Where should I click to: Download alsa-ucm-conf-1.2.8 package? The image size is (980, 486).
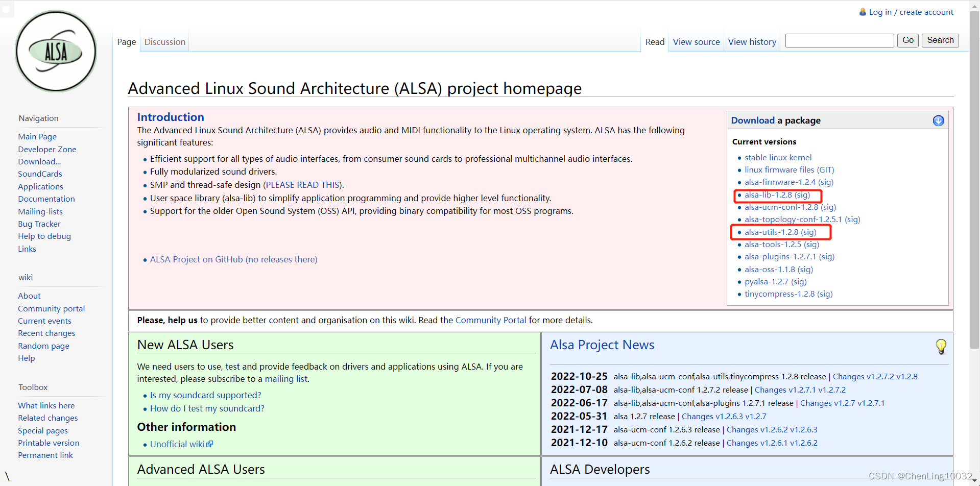[x=781, y=207]
